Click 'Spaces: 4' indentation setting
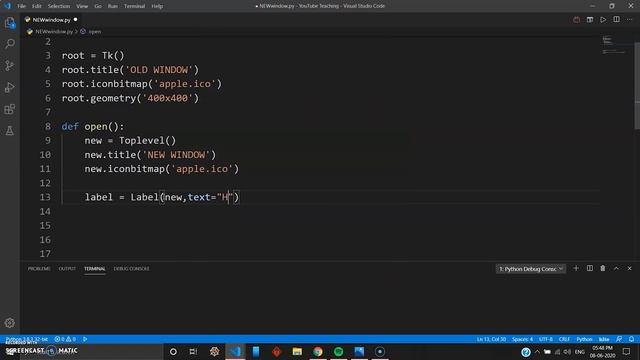Screen dimensions: 640x360 point(522,339)
